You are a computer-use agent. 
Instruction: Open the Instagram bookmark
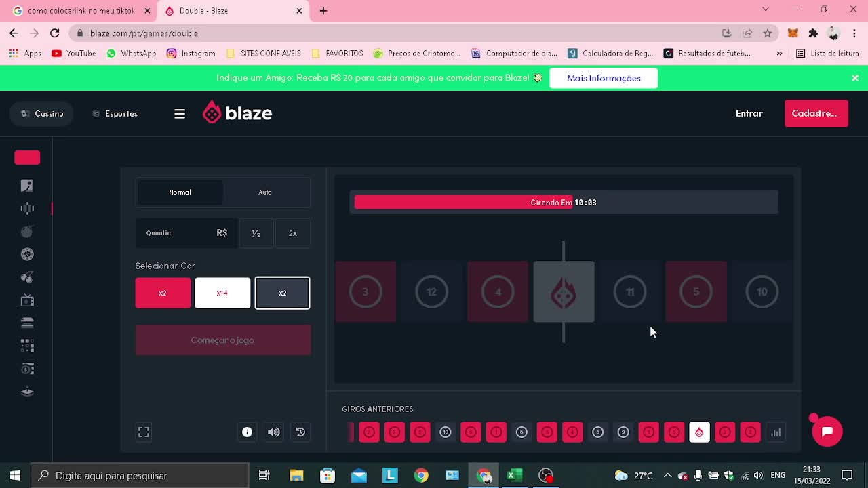191,54
